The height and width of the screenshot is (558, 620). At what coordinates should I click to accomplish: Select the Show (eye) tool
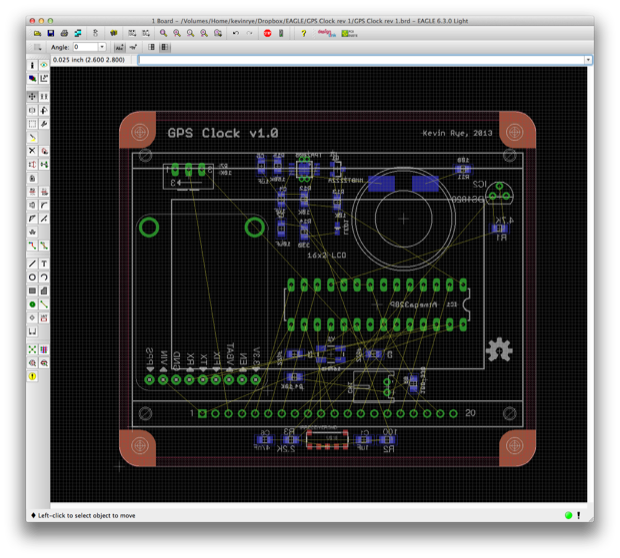[x=44, y=65]
